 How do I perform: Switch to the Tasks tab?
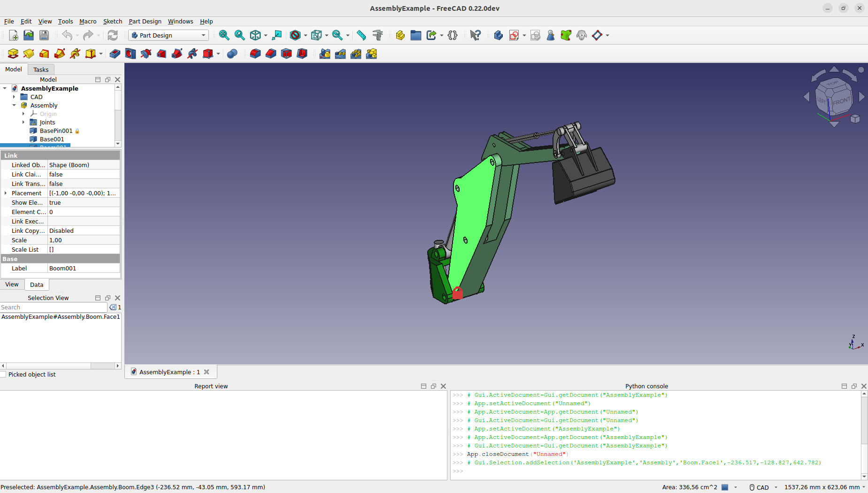click(x=41, y=69)
